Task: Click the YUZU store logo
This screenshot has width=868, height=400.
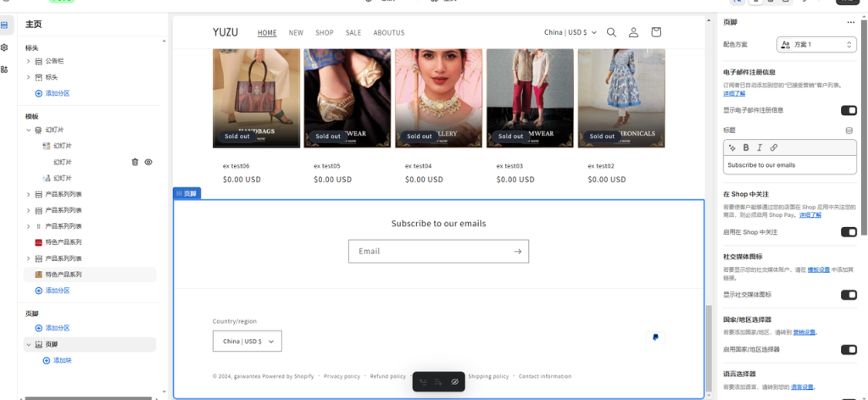Action: point(225,32)
